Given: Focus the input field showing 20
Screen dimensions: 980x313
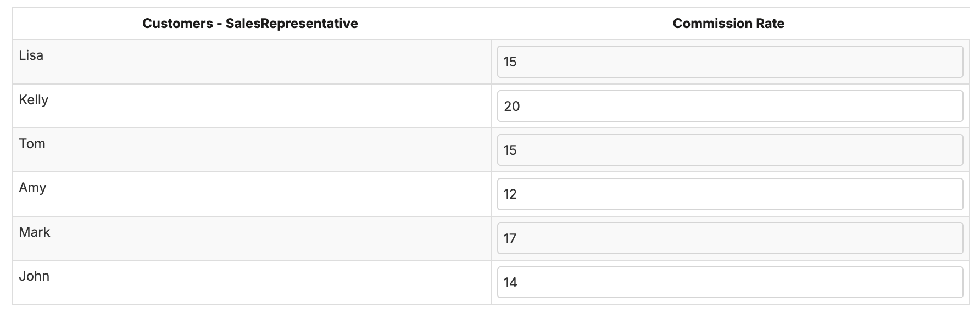Looking at the screenshot, I should click(x=730, y=106).
